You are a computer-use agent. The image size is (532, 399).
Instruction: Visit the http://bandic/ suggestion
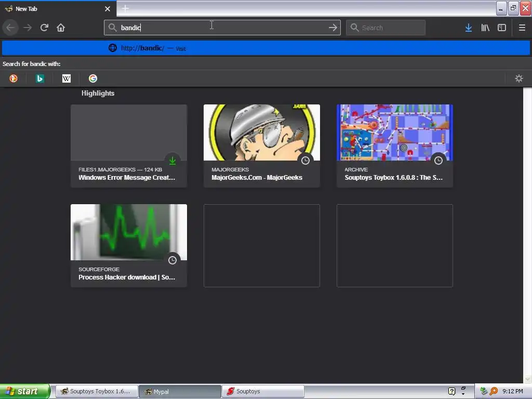click(x=266, y=48)
